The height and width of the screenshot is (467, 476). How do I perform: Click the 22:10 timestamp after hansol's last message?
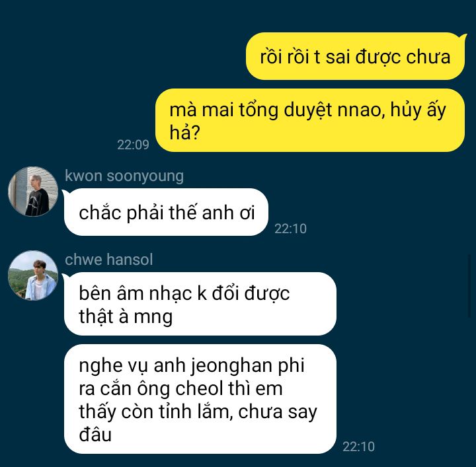(358, 447)
